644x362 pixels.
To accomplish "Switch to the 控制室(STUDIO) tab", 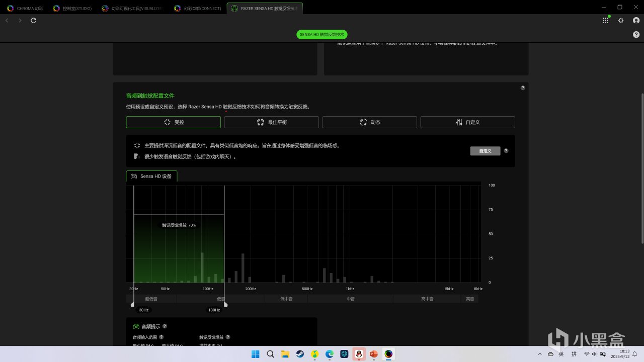I will pyautogui.click(x=73, y=8).
